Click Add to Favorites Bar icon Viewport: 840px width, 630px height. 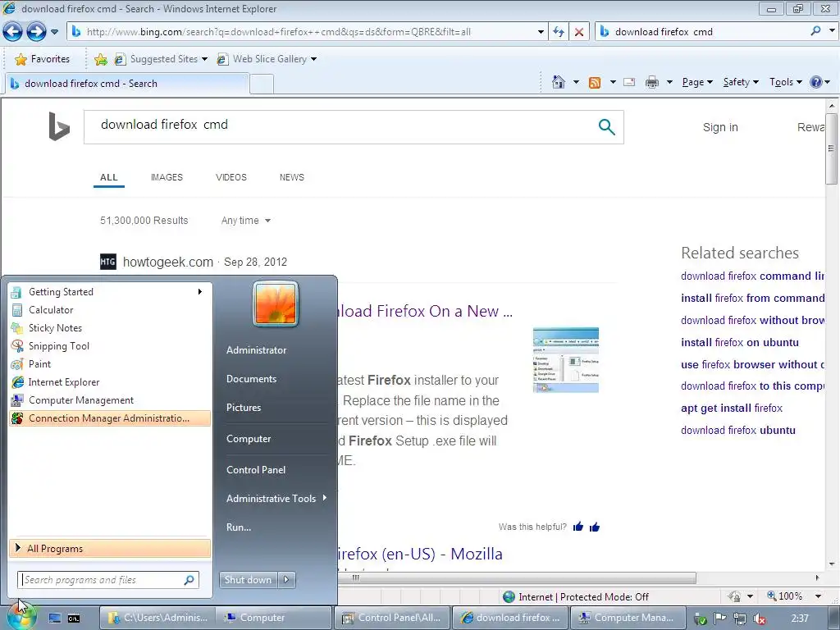coord(100,59)
